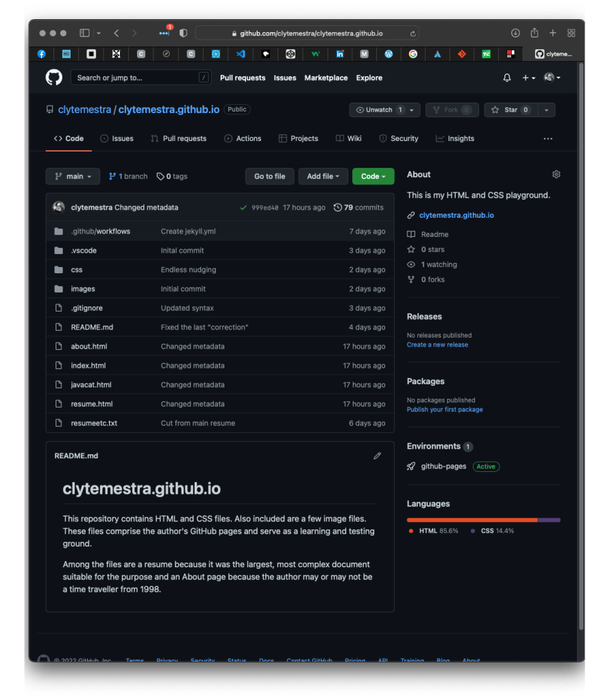
Task: Open the Insights tab
Action: pyautogui.click(x=454, y=138)
